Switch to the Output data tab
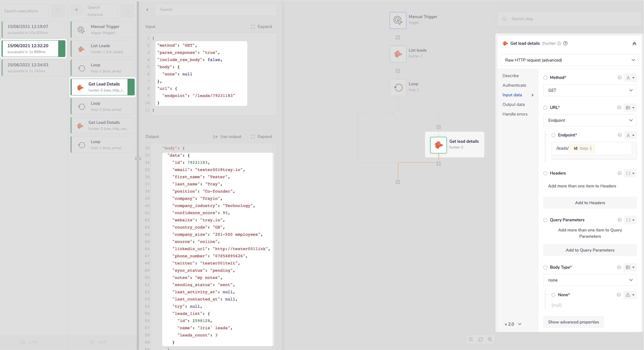644x350 pixels. [x=513, y=104]
